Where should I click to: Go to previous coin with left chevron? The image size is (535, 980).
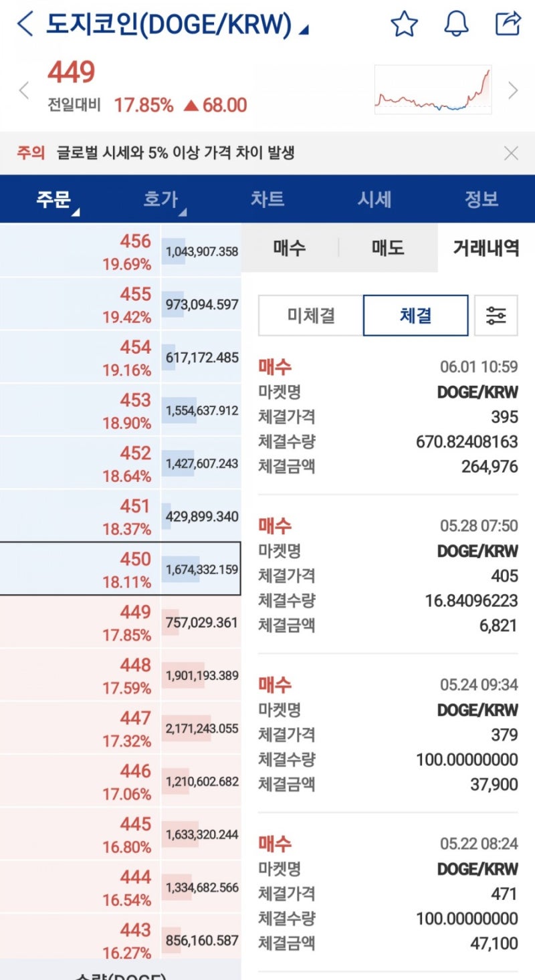[x=24, y=90]
